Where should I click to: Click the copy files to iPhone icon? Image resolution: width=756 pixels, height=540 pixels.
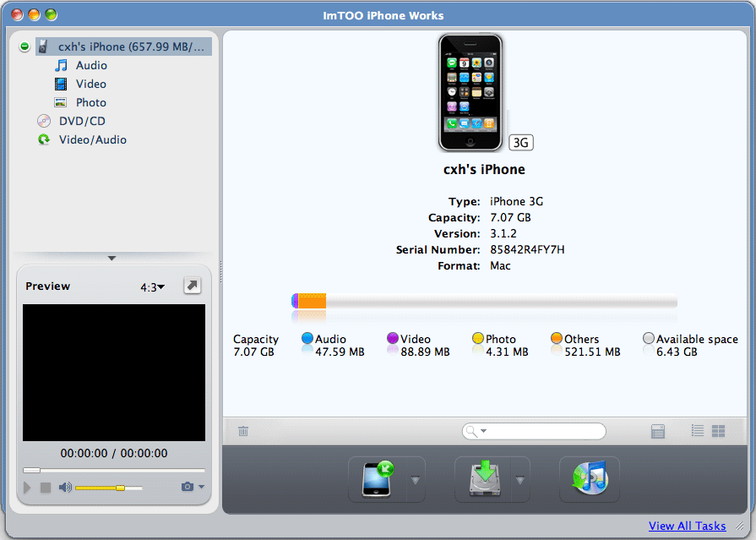pos(376,480)
